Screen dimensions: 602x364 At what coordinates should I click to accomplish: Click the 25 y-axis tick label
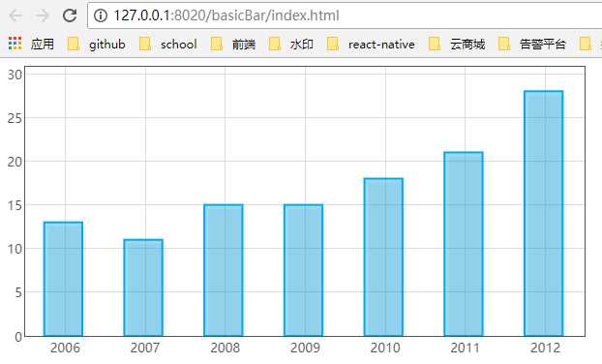[15, 118]
